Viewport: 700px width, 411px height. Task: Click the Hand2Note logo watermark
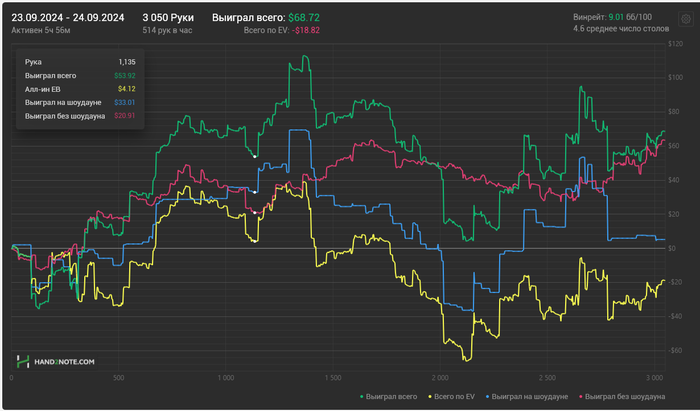coord(55,361)
